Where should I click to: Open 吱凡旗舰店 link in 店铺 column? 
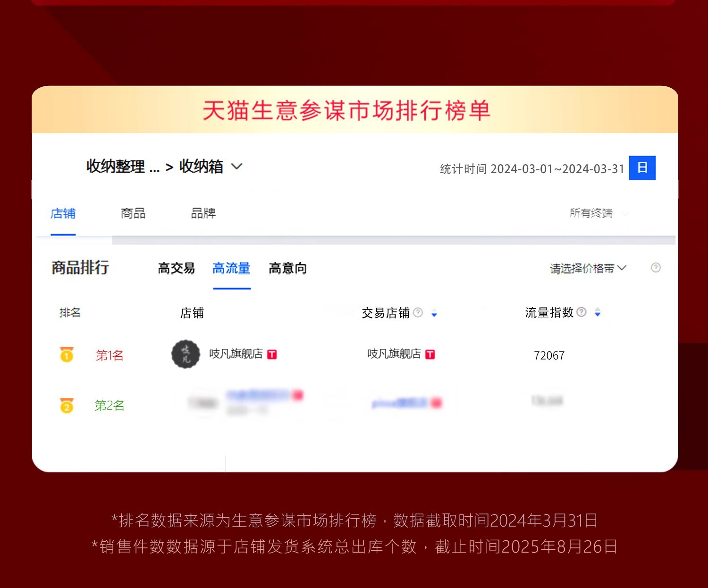coord(236,354)
